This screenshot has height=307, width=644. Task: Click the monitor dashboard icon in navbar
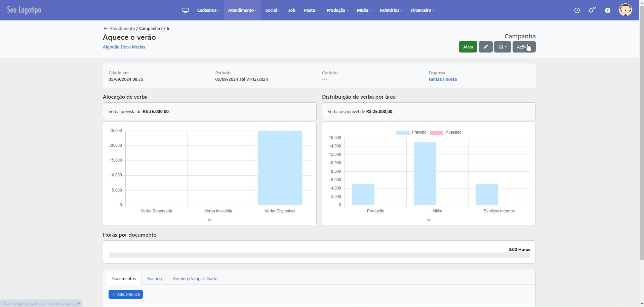tap(185, 10)
